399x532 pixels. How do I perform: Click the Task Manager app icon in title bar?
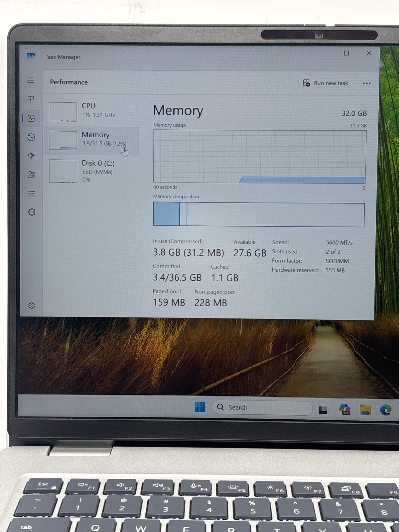point(31,56)
